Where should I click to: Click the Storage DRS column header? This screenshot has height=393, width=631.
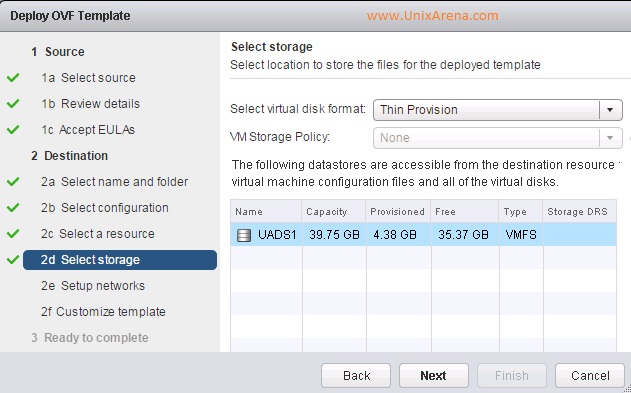(579, 212)
